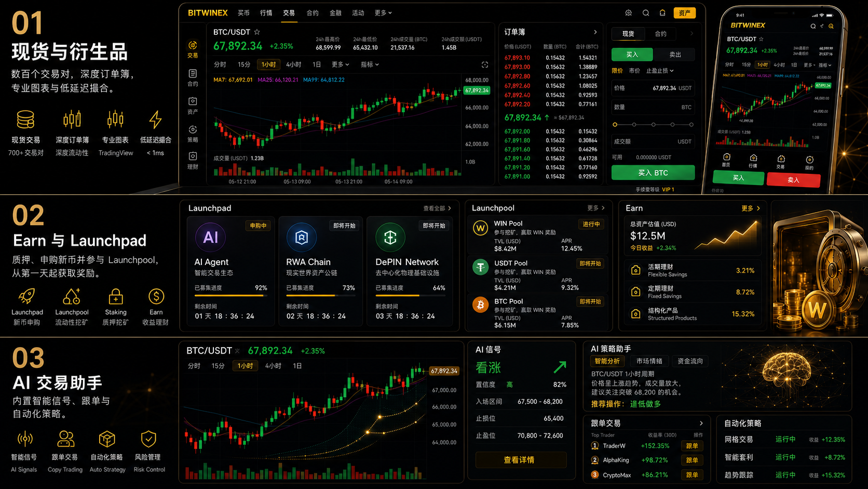
Task: Click the WIN Pool coin icon
Action: click(x=480, y=228)
